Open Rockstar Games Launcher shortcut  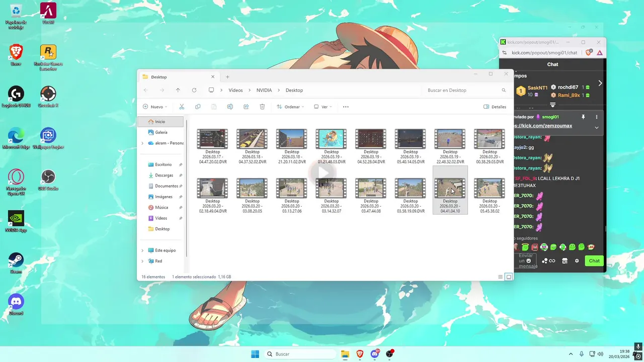pos(48,57)
